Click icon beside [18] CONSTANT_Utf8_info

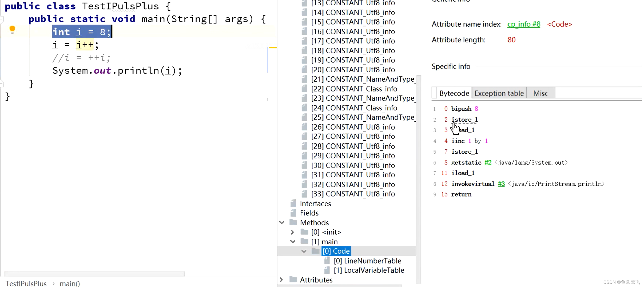[304, 50]
